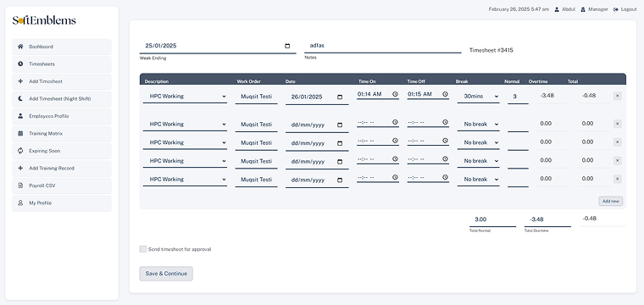Click the plus icon for Add Timesheet
This screenshot has width=644, height=305.
click(x=20, y=81)
